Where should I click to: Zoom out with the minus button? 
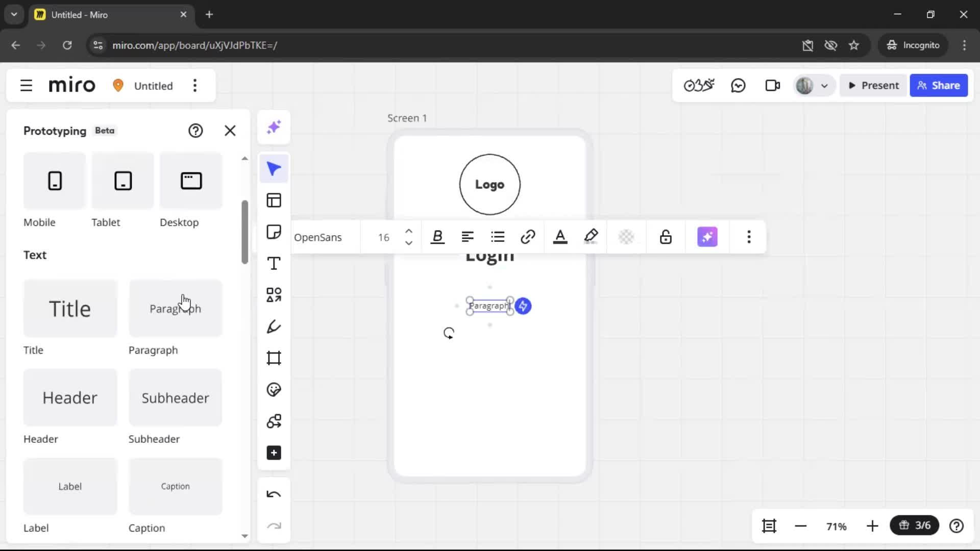pyautogui.click(x=801, y=526)
